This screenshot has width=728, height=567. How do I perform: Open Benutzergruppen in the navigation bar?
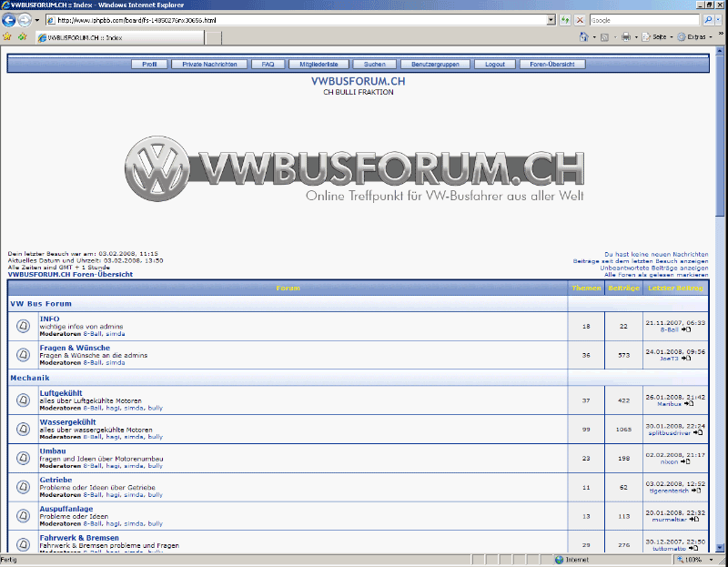point(435,64)
